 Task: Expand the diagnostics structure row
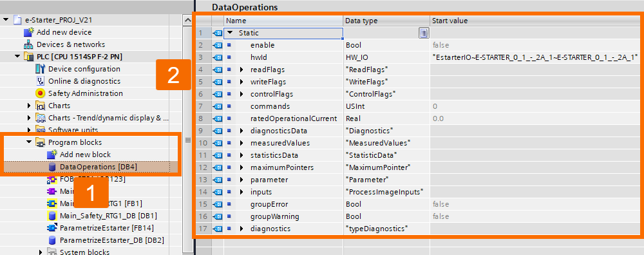(242, 229)
